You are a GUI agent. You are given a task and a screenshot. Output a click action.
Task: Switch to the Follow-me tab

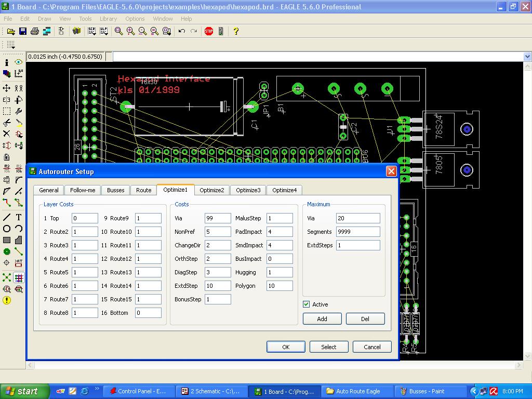click(x=83, y=190)
